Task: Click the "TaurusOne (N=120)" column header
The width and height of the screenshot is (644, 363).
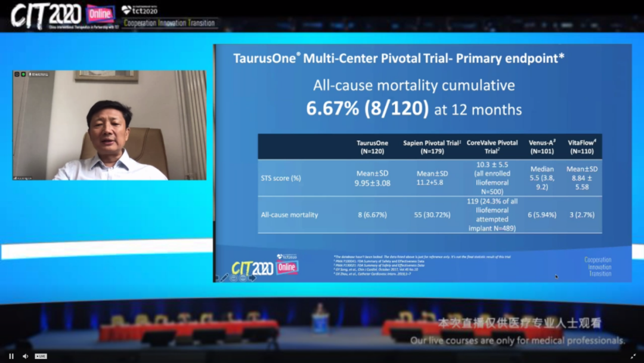Action: 372,147
